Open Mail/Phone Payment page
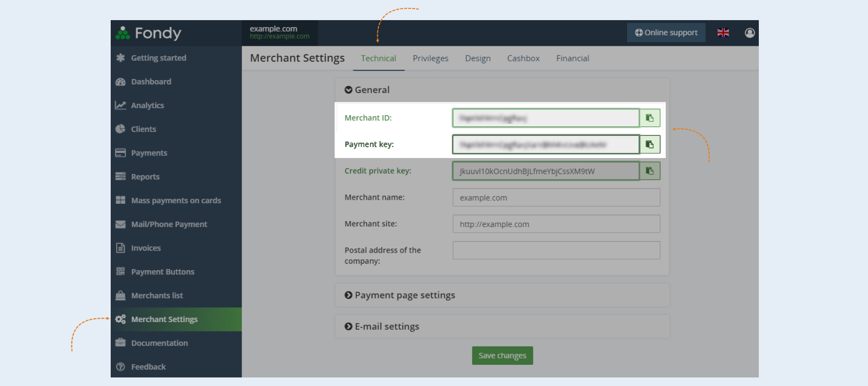The height and width of the screenshot is (386, 868). point(176,224)
